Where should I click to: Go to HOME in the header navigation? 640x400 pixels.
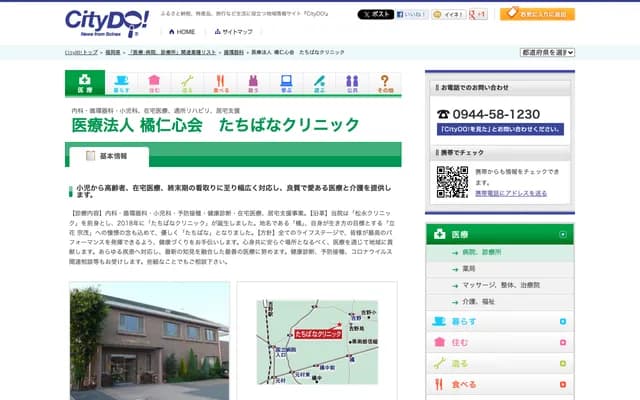182,31
